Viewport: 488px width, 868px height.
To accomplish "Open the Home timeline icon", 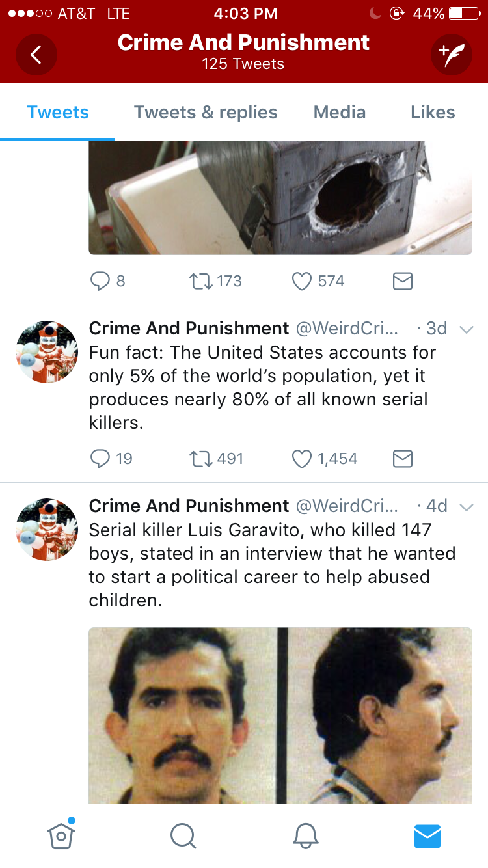I will click(x=61, y=835).
